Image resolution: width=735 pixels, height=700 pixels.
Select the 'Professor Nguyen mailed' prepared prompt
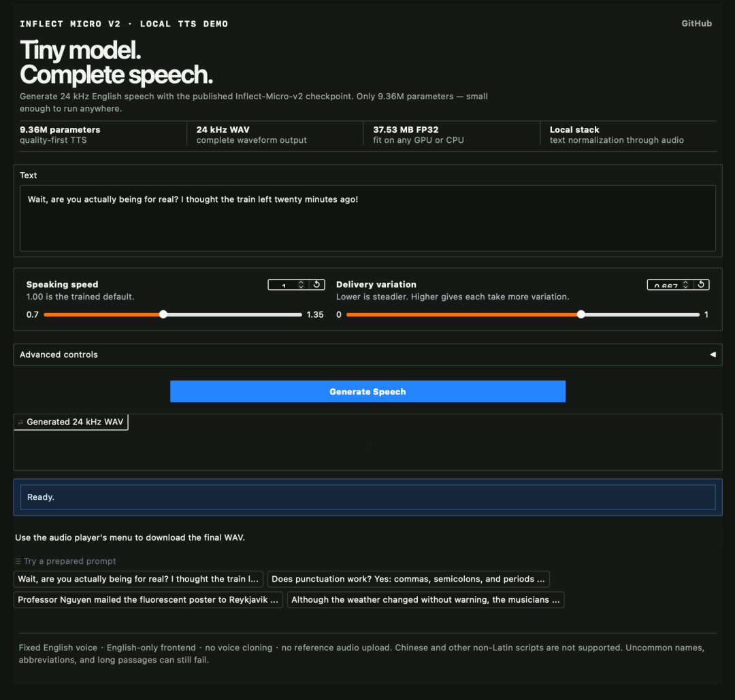[x=148, y=600]
